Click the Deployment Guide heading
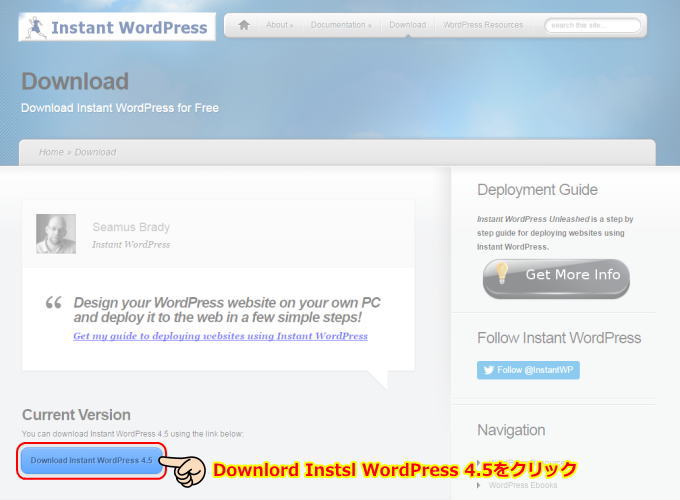The height and width of the screenshot is (500, 680). [x=537, y=190]
